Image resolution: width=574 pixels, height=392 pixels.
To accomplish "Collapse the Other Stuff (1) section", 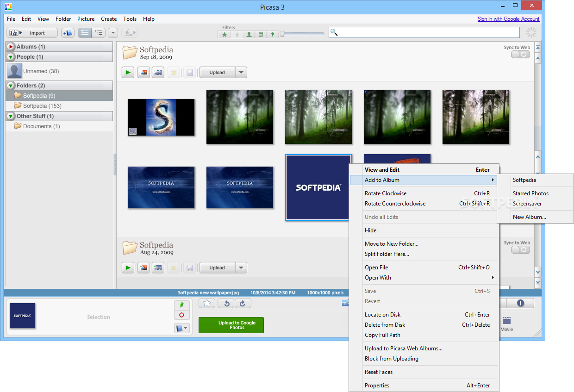I will [11, 116].
